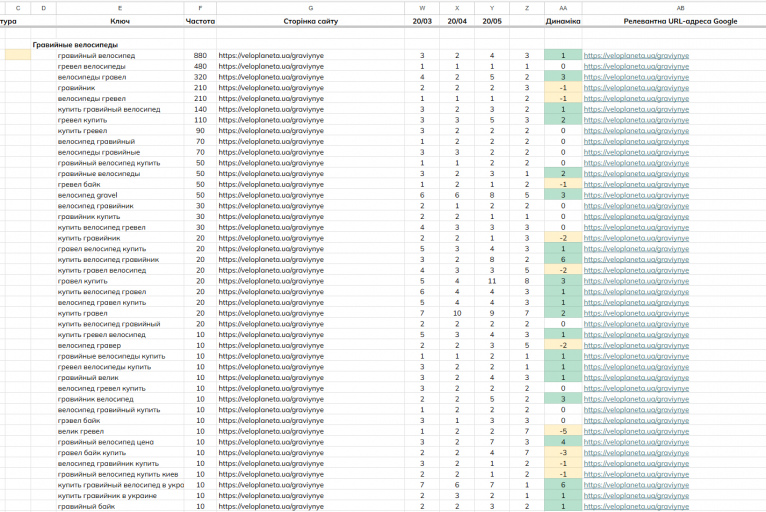Select keyword cell 'гравийник купить'
This screenshot has height=512, width=766.
[x=120, y=217]
